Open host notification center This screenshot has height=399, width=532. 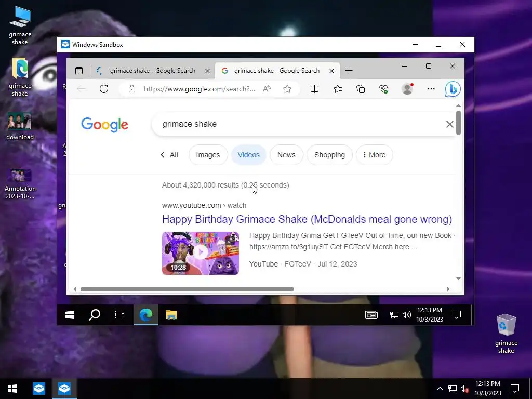(x=515, y=389)
